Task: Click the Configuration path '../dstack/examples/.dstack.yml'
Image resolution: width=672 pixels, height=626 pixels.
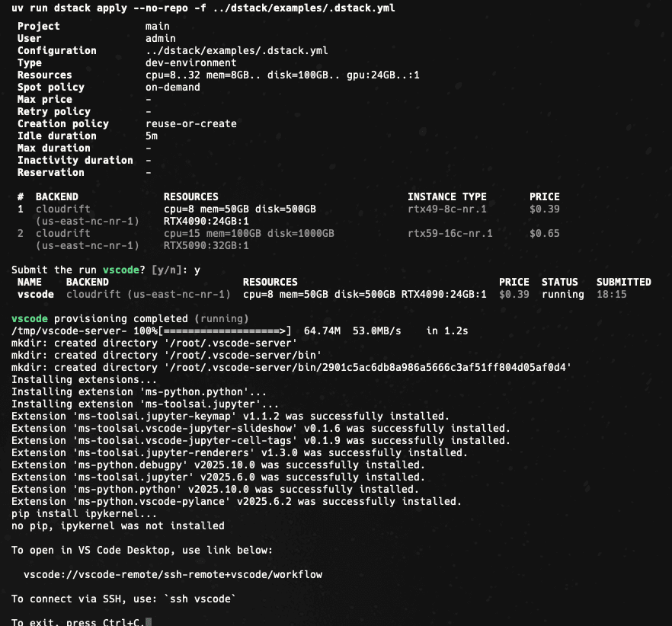Action: pos(236,50)
